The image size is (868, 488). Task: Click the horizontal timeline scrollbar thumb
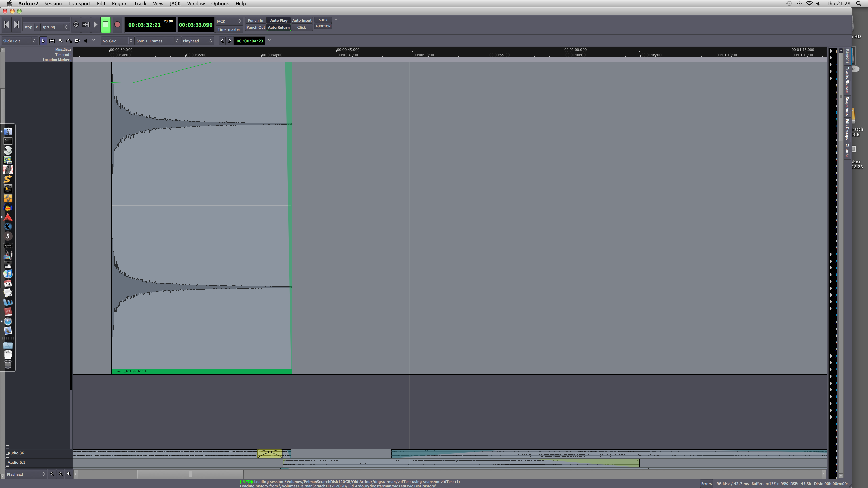(x=190, y=474)
